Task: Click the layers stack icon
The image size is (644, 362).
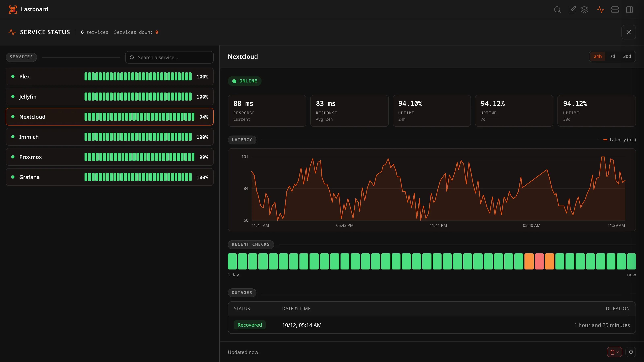Action: tap(584, 10)
